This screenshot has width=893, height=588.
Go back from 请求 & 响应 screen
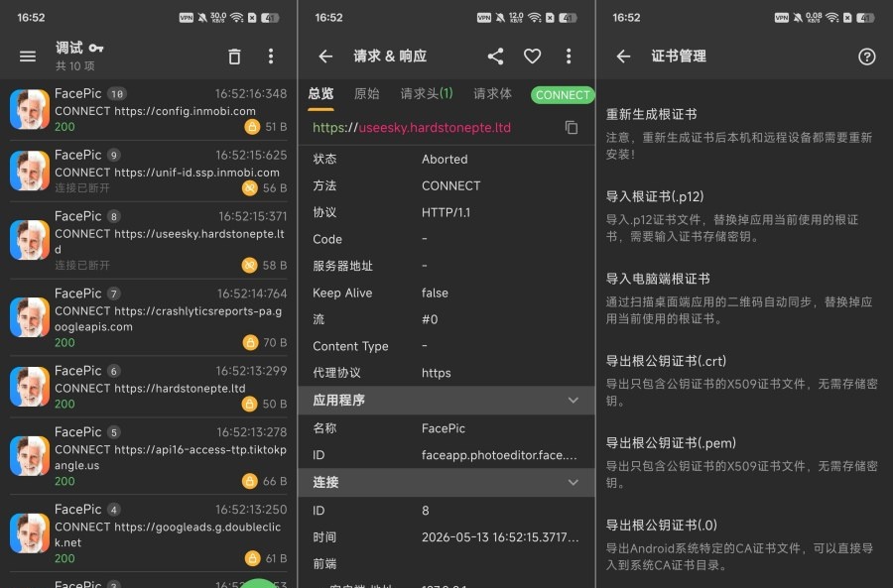click(x=325, y=56)
